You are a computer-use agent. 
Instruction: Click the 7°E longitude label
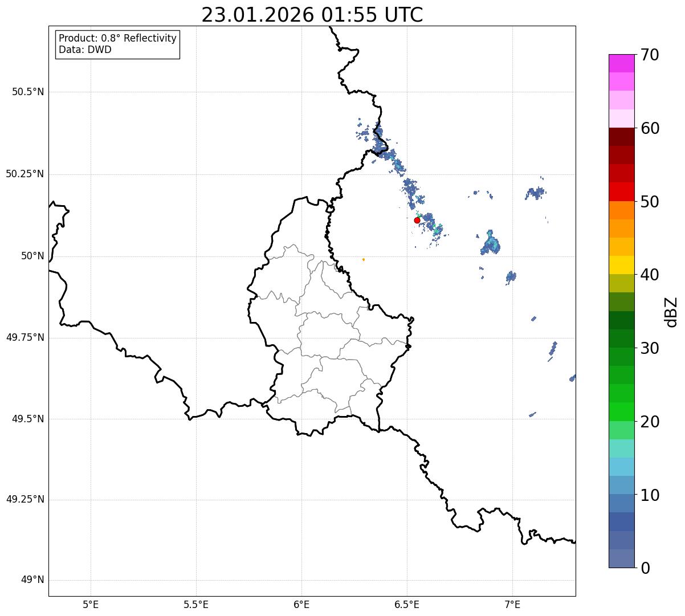(512, 604)
